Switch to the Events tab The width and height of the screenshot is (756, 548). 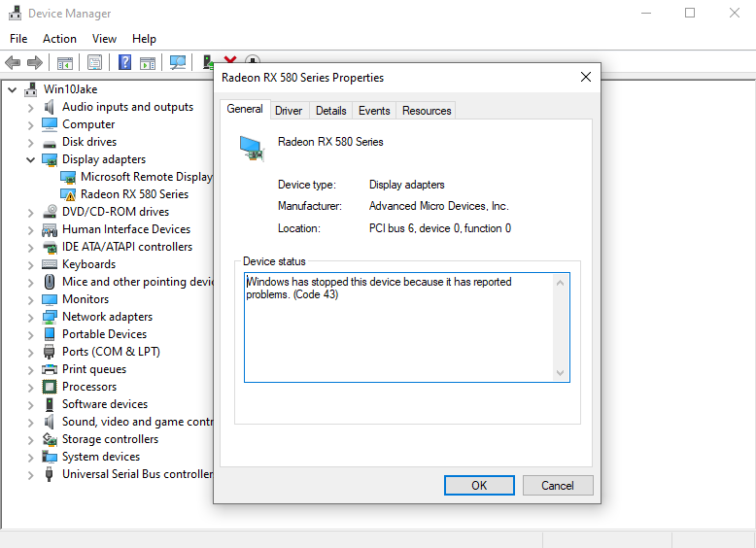(x=374, y=111)
